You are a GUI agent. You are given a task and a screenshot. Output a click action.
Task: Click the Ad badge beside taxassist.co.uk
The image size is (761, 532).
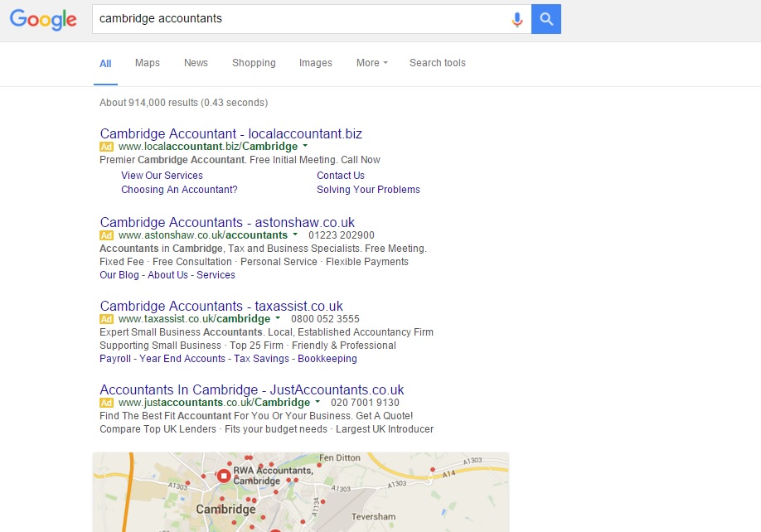pyautogui.click(x=106, y=319)
